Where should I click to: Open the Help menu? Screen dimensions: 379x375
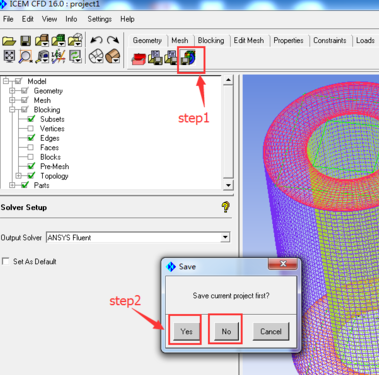127,19
